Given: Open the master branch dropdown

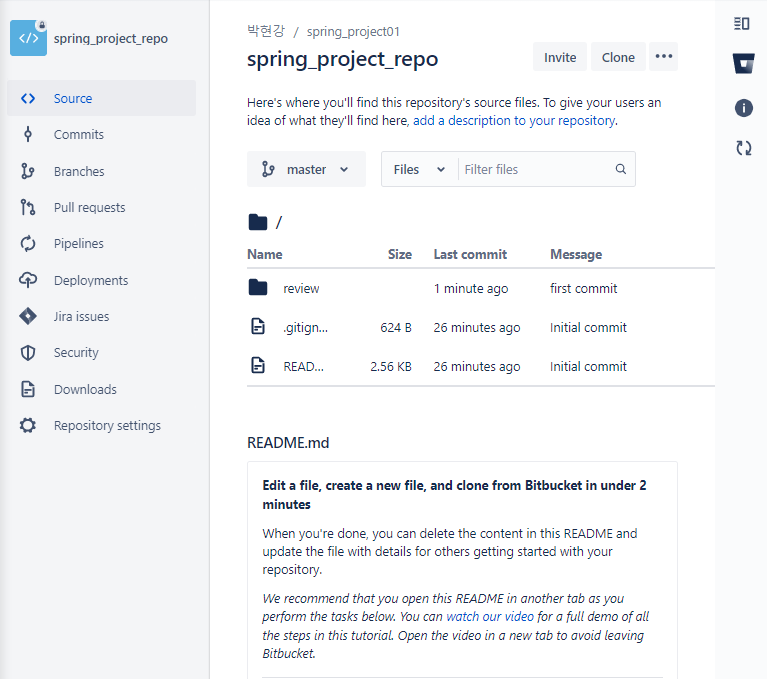Looking at the screenshot, I should coord(306,169).
